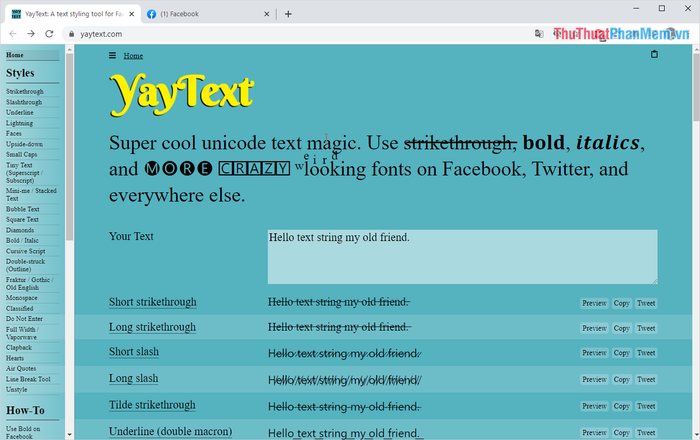Preview the Underline double macron text
The image size is (700, 440).
click(594, 433)
